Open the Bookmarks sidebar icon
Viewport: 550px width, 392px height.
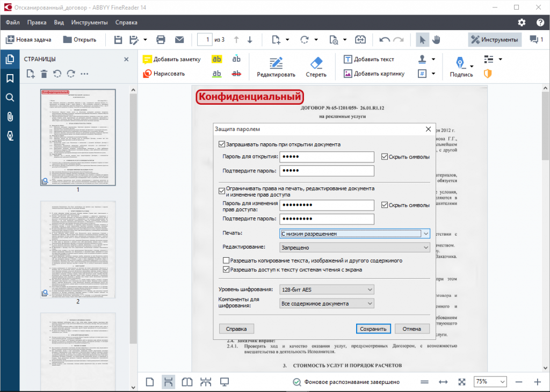point(10,78)
